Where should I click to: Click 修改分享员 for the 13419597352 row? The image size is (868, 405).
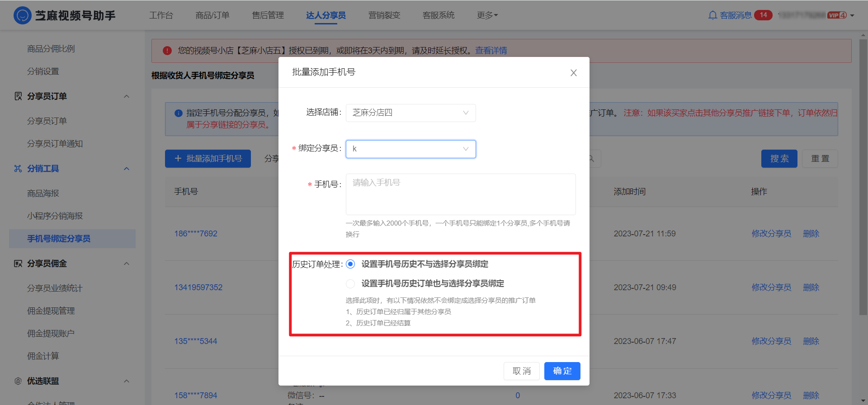[x=771, y=287]
